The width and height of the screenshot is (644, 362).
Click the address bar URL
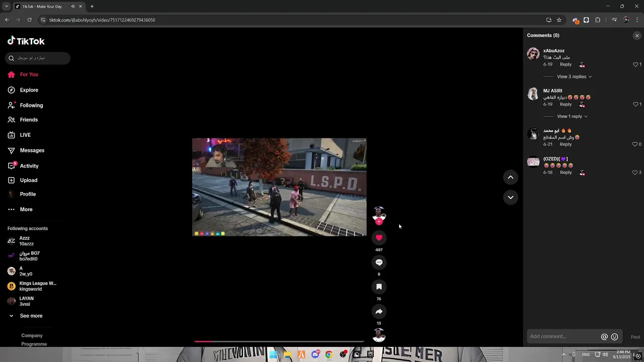pos(102,20)
